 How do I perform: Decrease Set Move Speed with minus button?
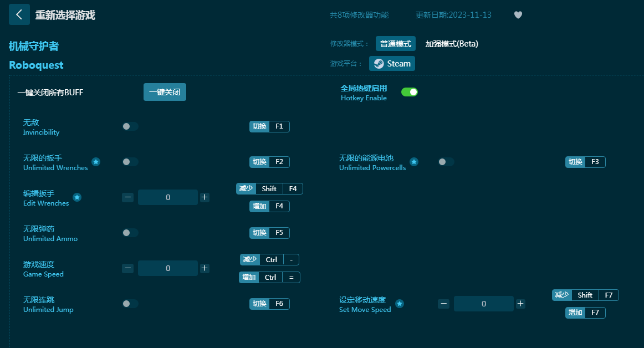pos(443,304)
